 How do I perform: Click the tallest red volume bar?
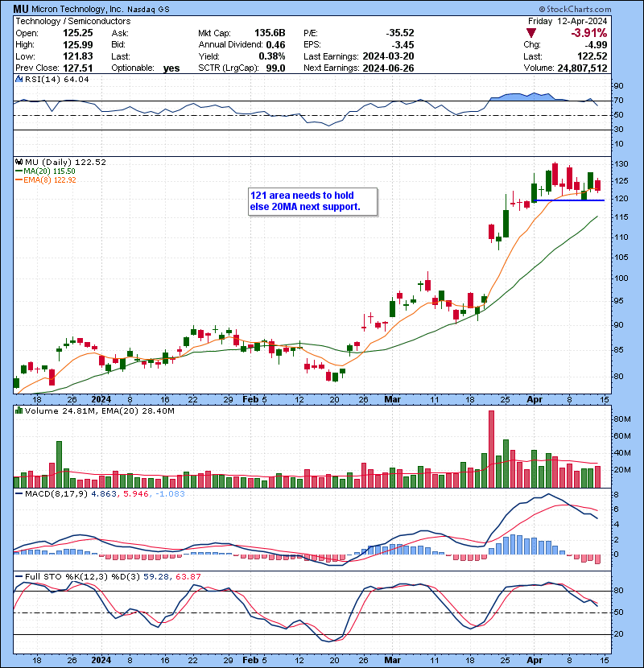[x=491, y=449]
